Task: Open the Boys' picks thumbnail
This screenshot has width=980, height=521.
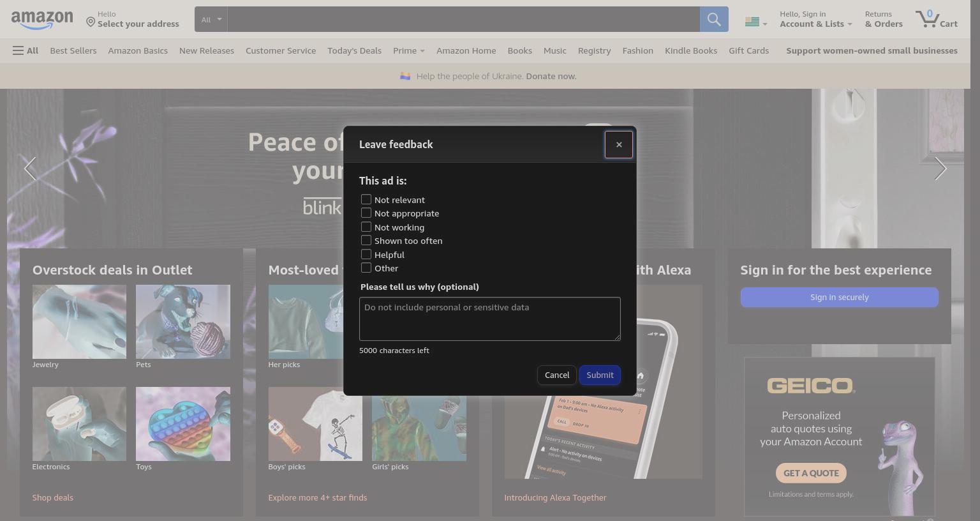Action: coord(315,424)
